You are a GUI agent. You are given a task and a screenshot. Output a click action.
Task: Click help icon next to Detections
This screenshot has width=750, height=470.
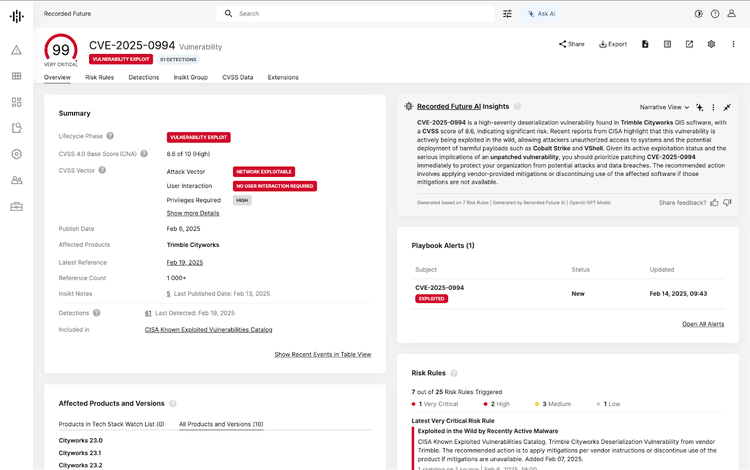coord(97,313)
